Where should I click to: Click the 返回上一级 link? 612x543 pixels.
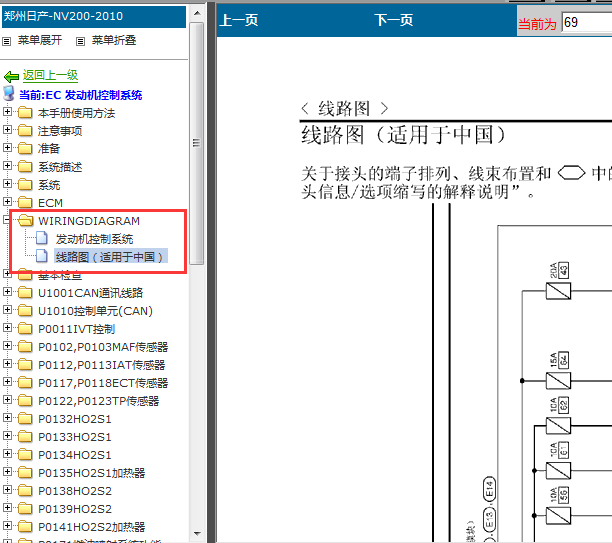[50, 75]
